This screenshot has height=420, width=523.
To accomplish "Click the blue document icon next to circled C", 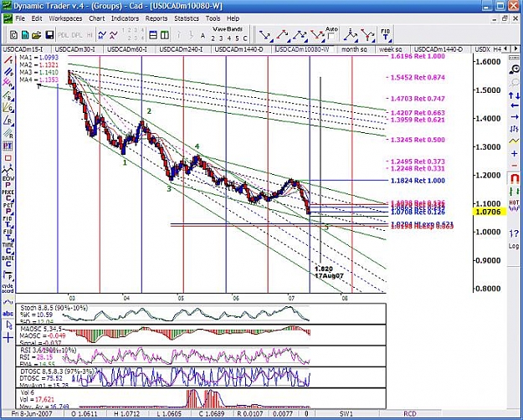I will (25, 34).
